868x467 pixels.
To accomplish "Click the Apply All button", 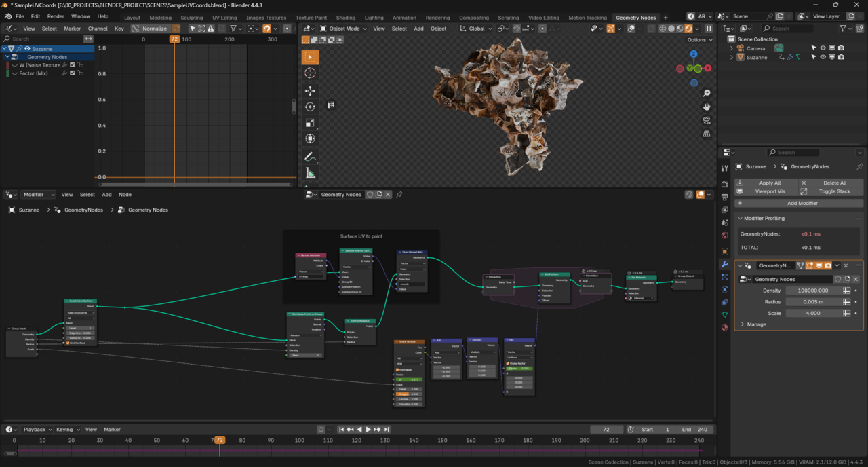I will coord(766,183).
